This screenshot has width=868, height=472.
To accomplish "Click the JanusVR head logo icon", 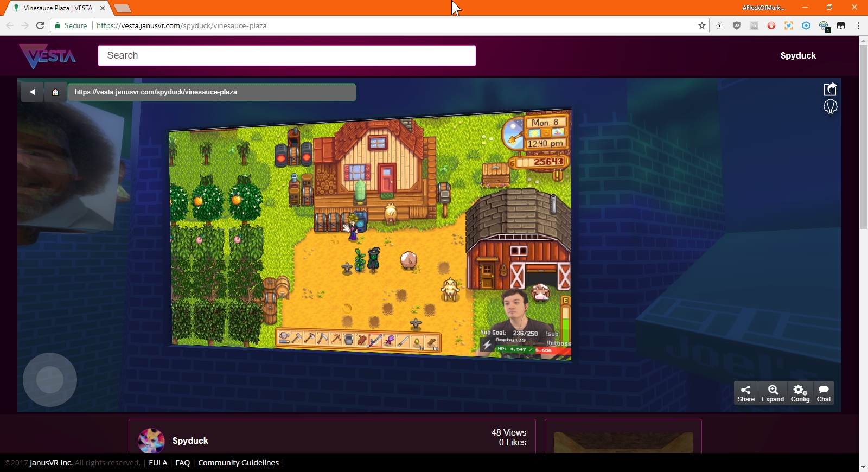I will [x=830, y=106].
